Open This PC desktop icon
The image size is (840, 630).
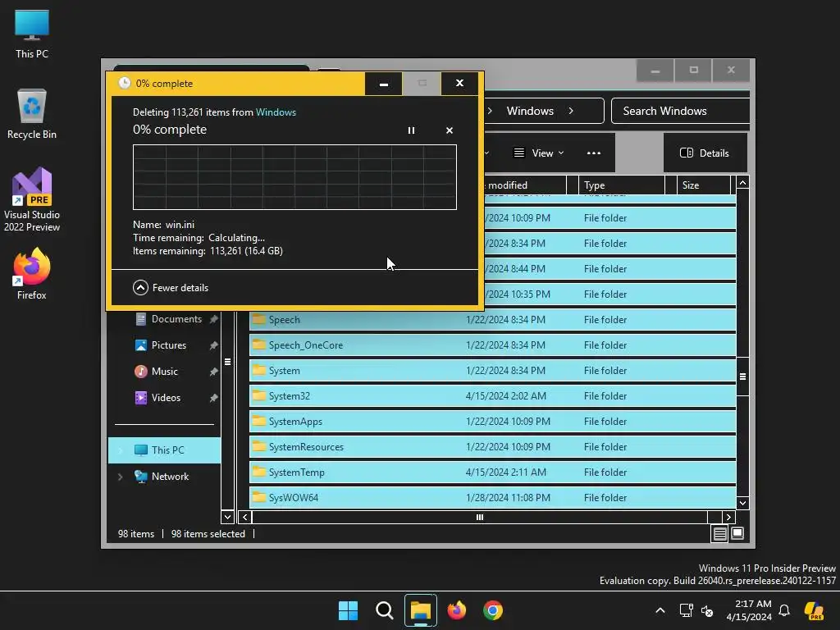32,33
